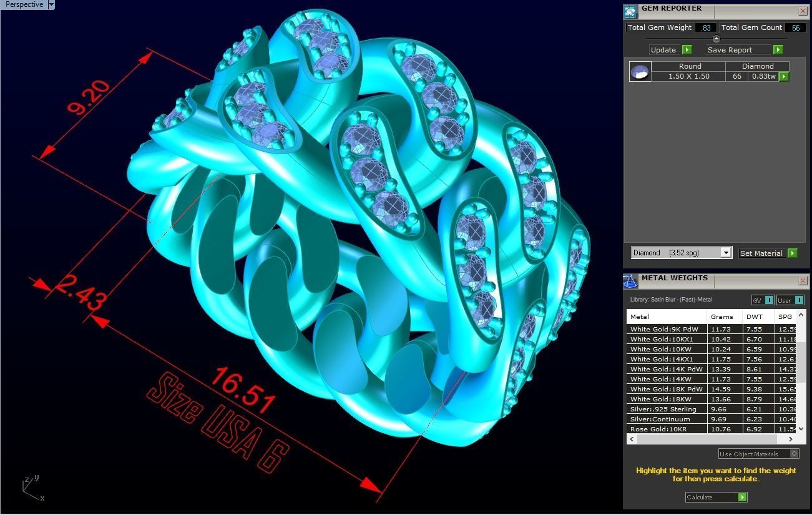
Task: Toggle the GV switch in Metal Weights
Action: [762, 300]
